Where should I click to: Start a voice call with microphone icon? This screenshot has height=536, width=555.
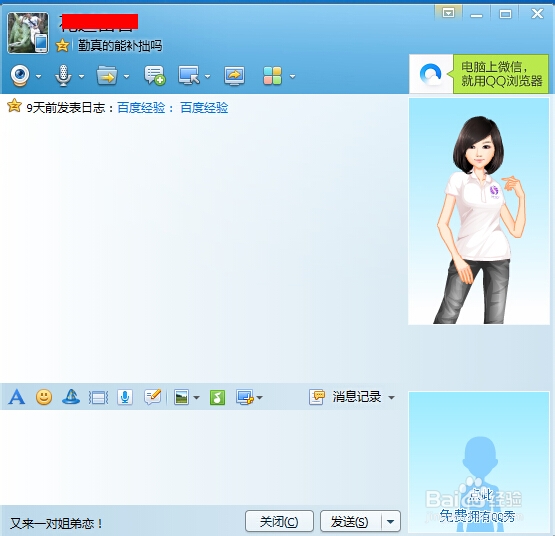pyautogui.click(x=63, y=75)
